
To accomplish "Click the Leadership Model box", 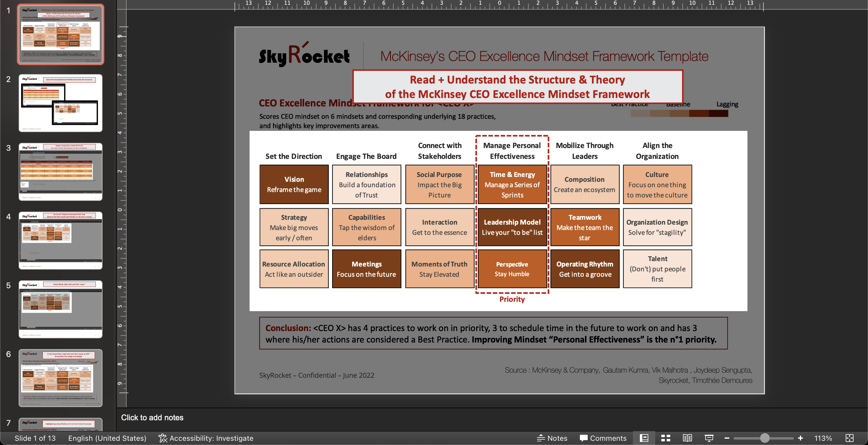I will (x=512, y=227).
